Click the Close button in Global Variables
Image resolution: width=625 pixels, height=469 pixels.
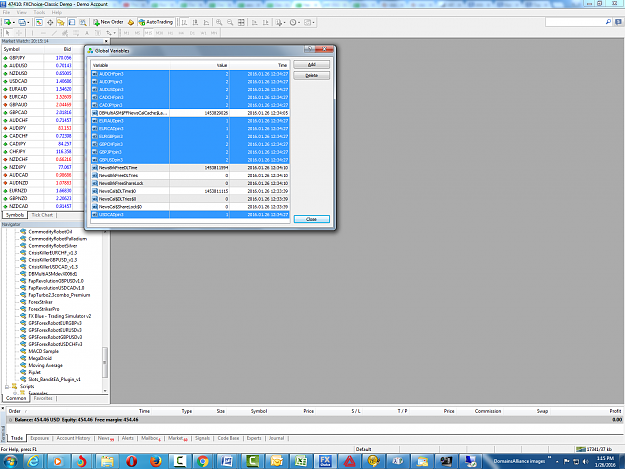[x=312, y=219]
